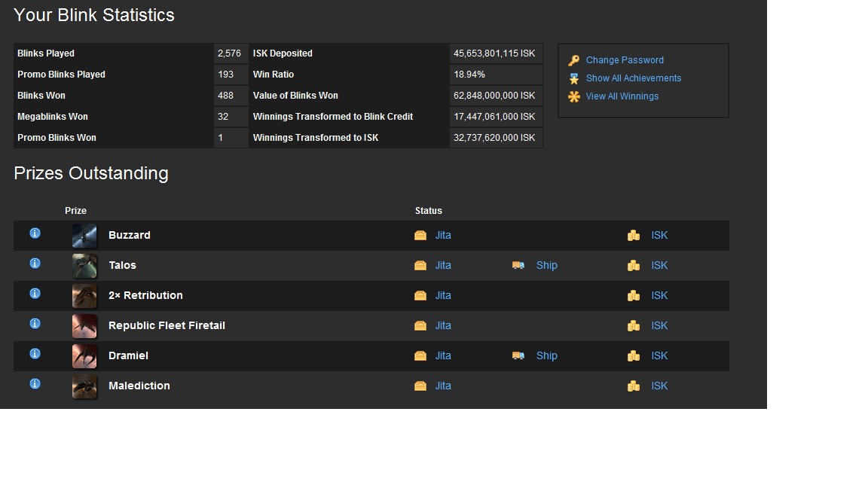Viewport: 868px width, 488px height.
Task: Convert Dramiel prize to ISK
Action: coord(659,355)
